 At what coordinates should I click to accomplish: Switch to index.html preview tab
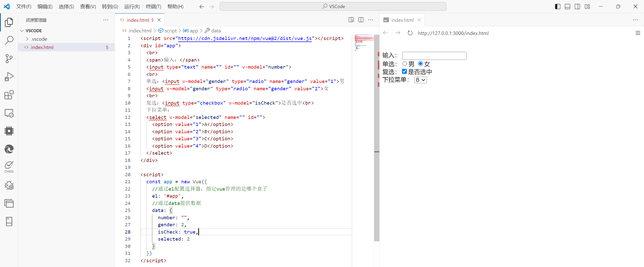tap(402, 20)
